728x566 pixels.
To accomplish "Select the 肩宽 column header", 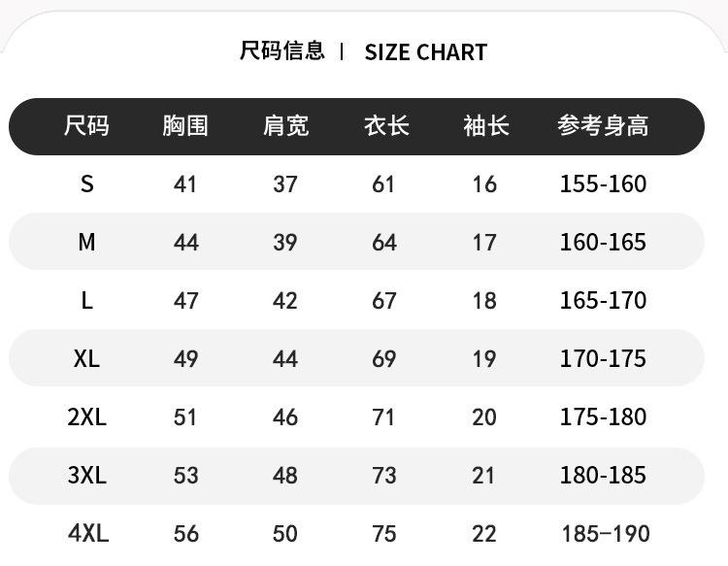I will tap(285, 126).
